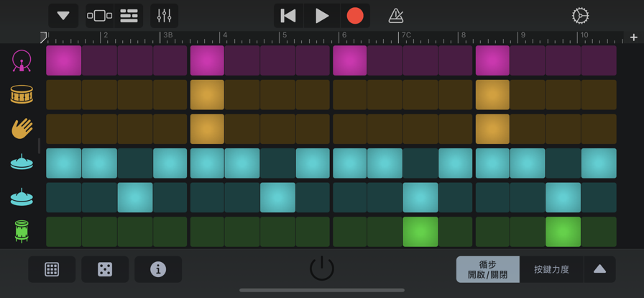The width and height of the screenshot is (644, 298).
Task: Select the hand clap row icon
Action: coord(22,129)
